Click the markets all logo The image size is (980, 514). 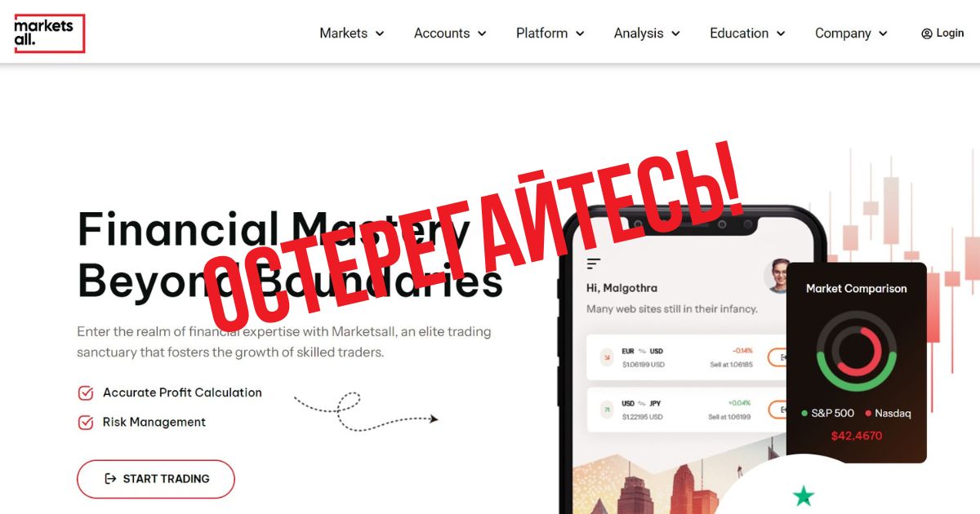pyautogui.click(x=49, y=33)
